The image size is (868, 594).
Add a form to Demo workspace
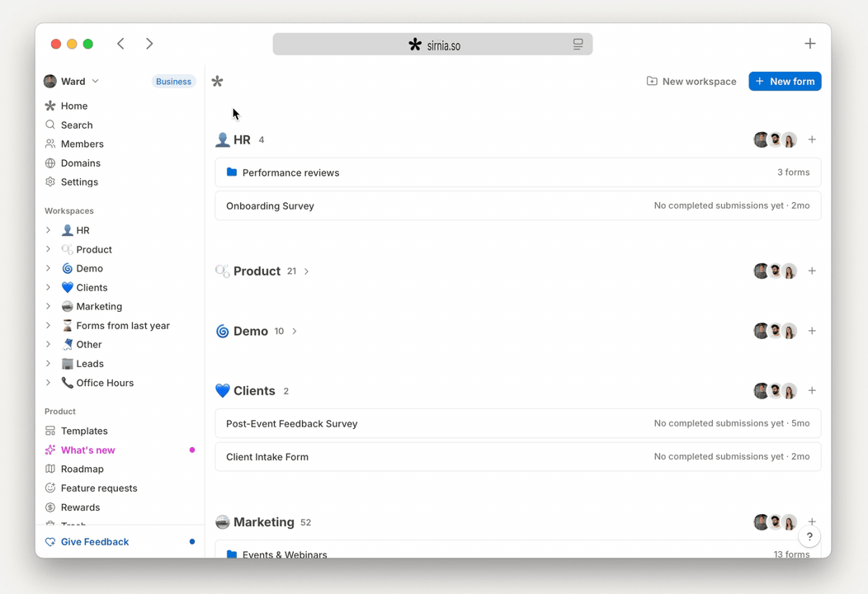pyautogui.click(x=812, y=331)
